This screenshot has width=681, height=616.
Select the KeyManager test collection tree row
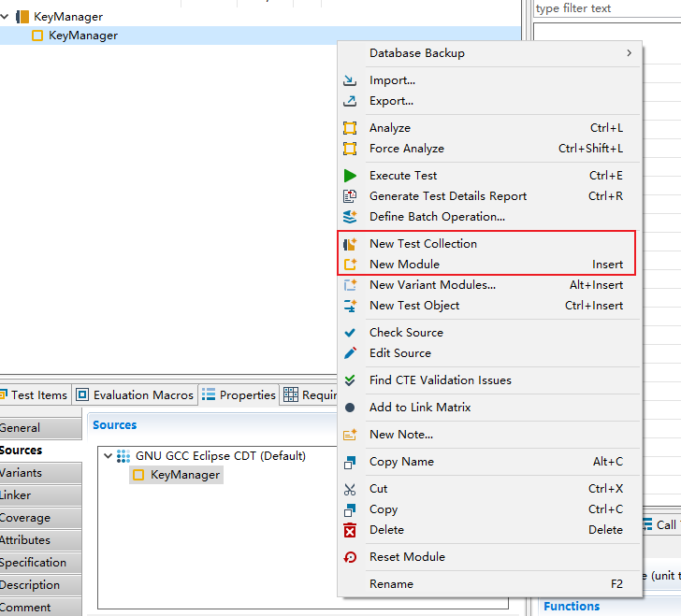260,17
